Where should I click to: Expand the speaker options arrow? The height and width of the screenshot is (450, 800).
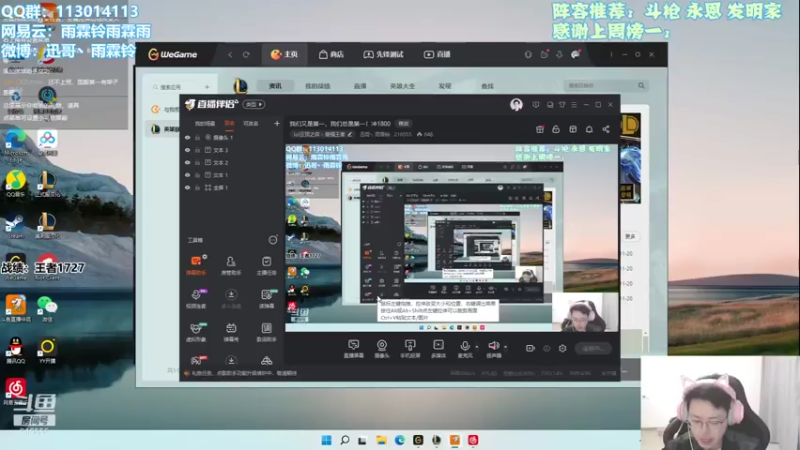506,347
